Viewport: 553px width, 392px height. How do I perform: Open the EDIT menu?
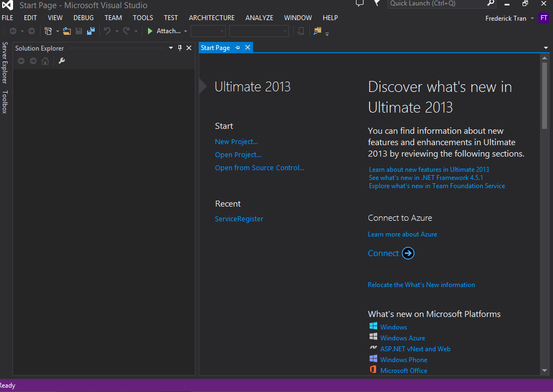(x=30, y=17)
